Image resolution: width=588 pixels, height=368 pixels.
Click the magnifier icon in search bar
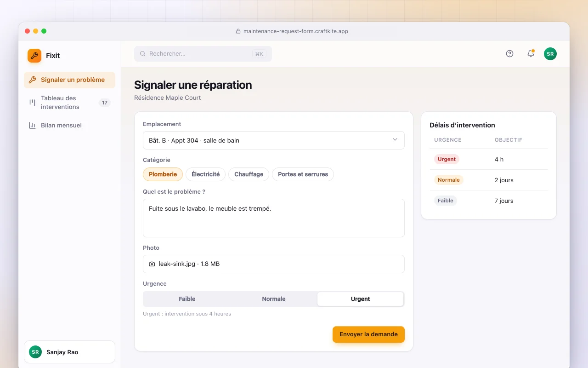(143, 54)
